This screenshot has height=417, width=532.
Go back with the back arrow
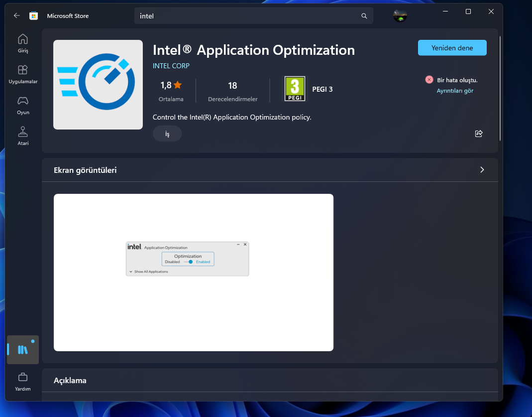point(16,15)
